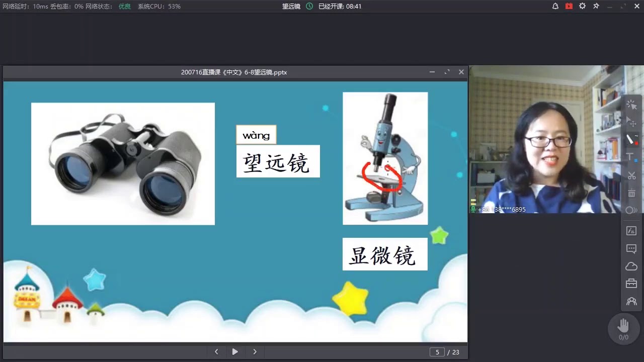Viewport: 644px width, 362px height.
Task: Close the pptx courseware panel
Action: tap(461, 72)
